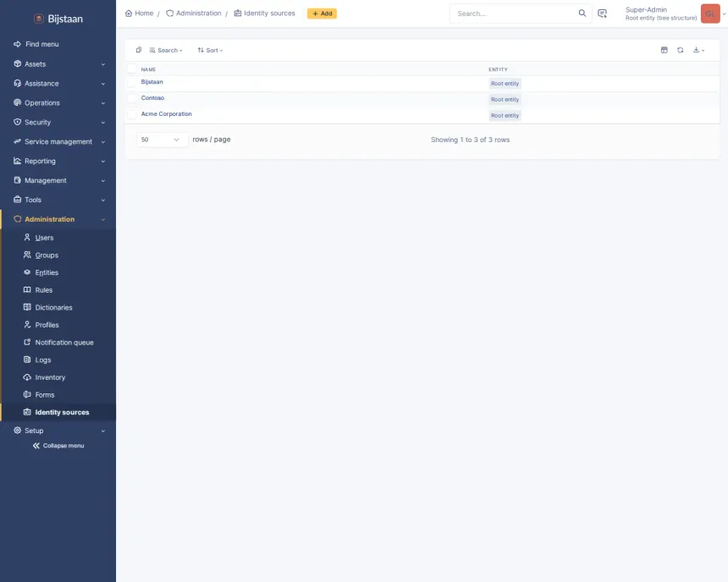Open the Contoso identity source

[152, 98]
